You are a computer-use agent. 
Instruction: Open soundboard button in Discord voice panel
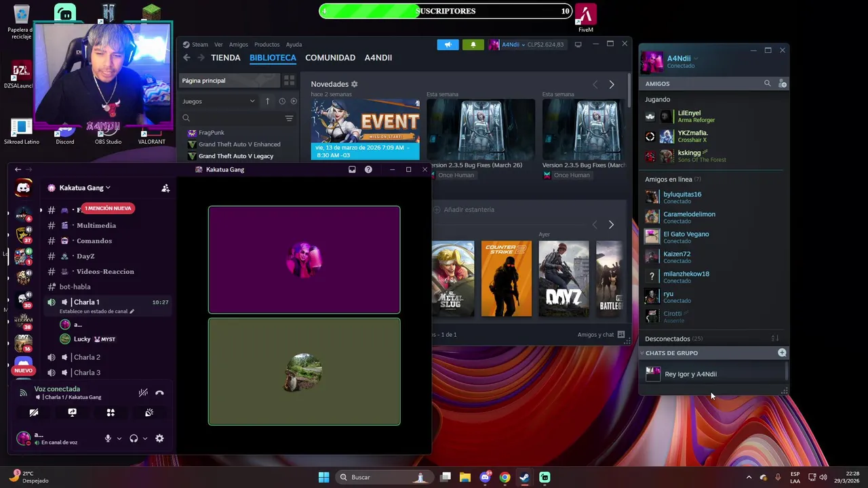(149, 412)
